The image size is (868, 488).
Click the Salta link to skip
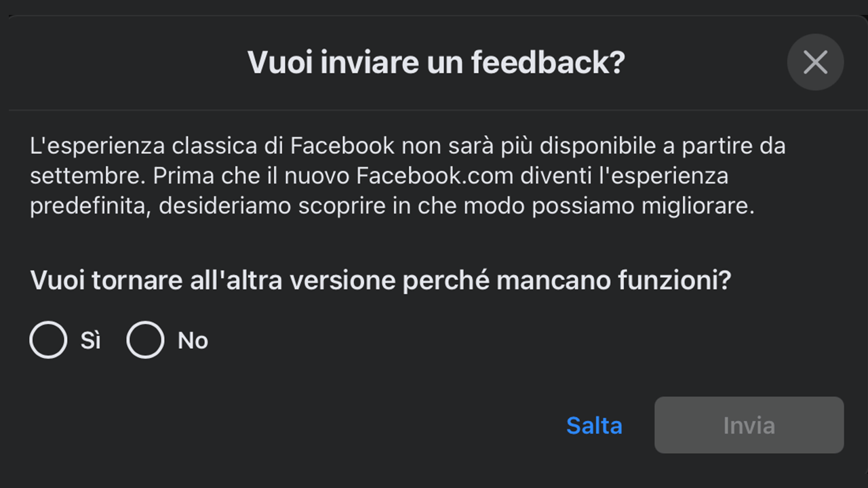tap(594, 426)
